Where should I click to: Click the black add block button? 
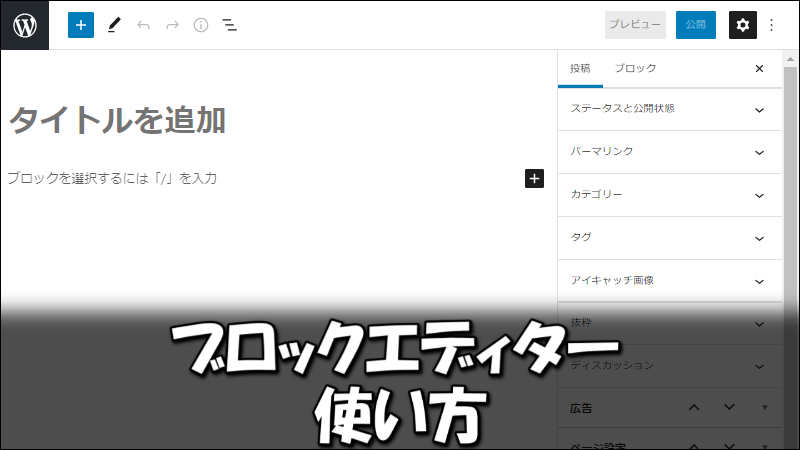(534, 178)
